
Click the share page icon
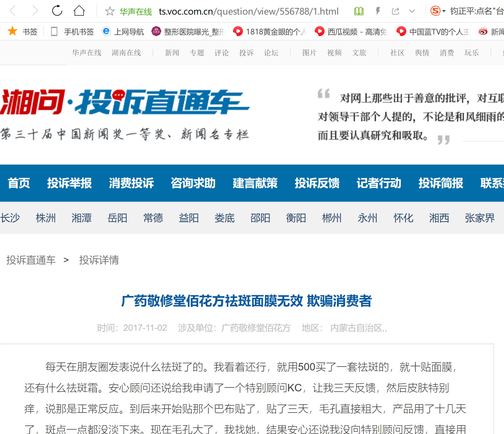coord(395,11)
